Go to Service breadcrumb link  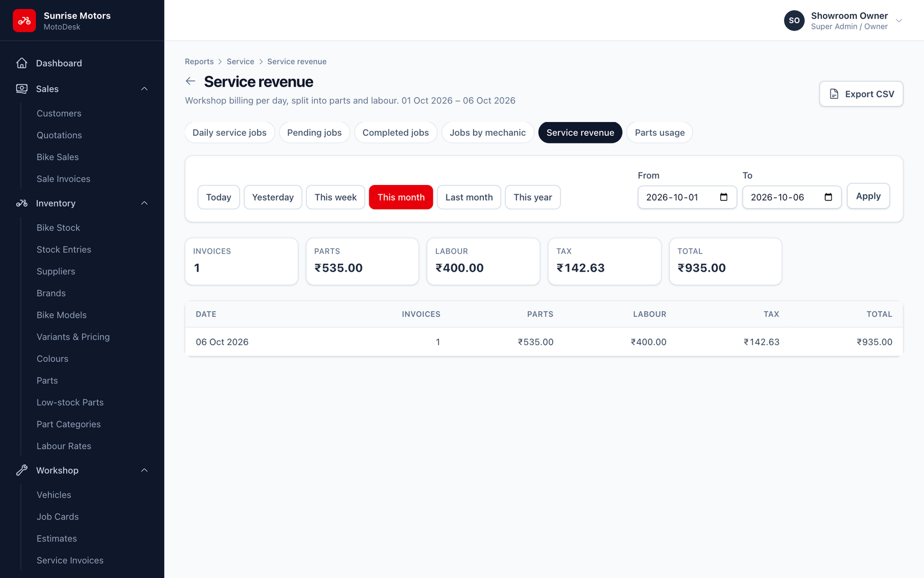[240, 61]
